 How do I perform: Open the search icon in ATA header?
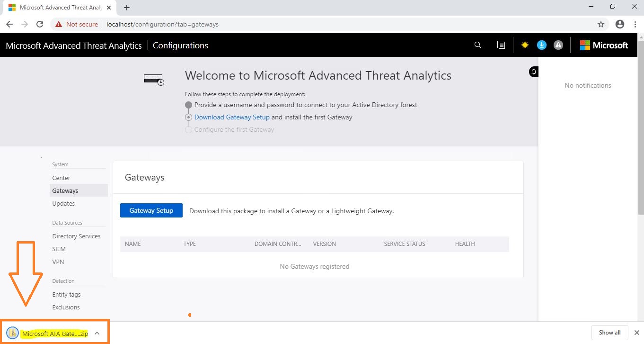tap(477, 45)
